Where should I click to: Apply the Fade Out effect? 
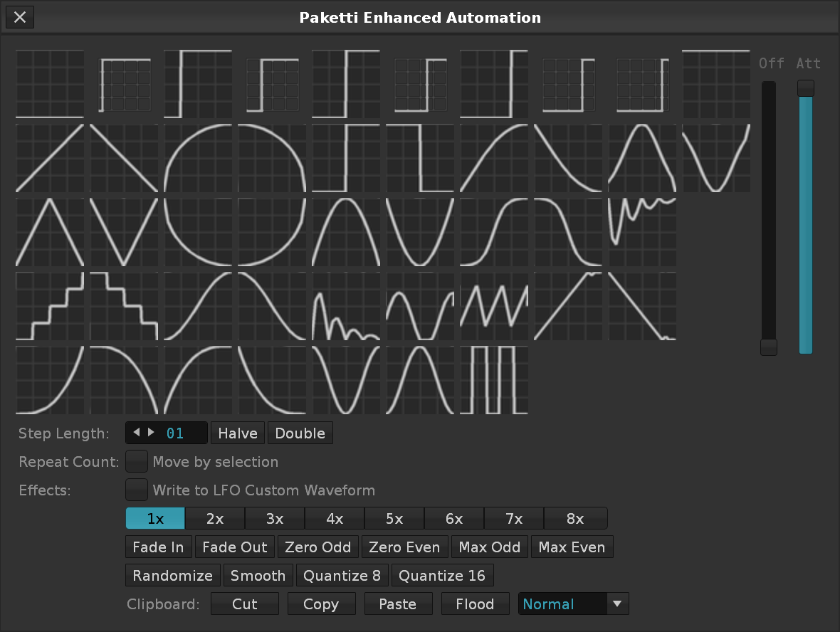click(235, 547)
